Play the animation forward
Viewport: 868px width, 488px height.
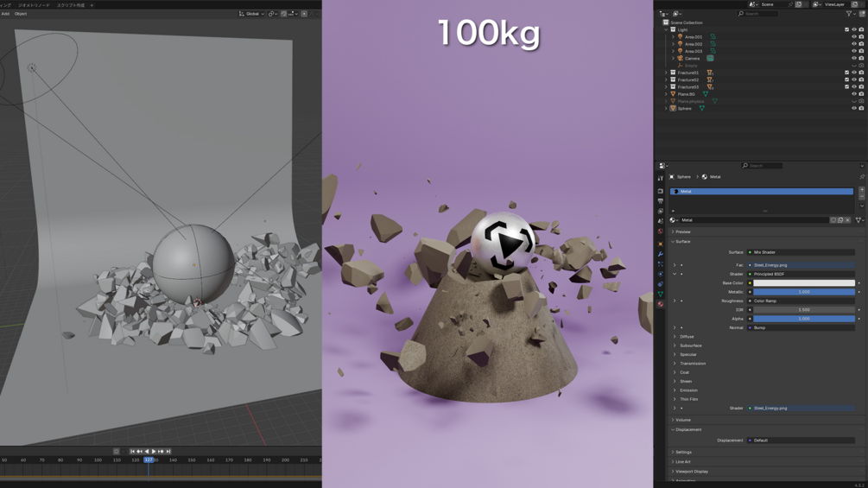(154, 452)
